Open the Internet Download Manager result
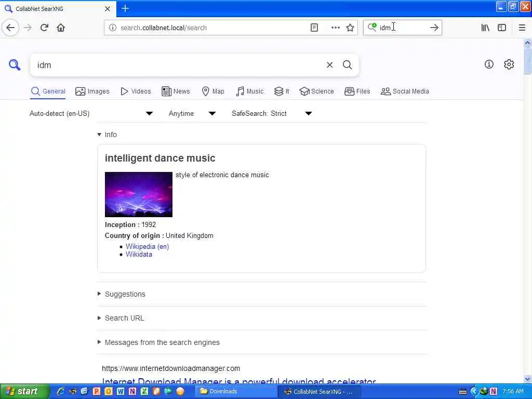The width and height of the screenshot is (532, 399). [x=239, y=381]
